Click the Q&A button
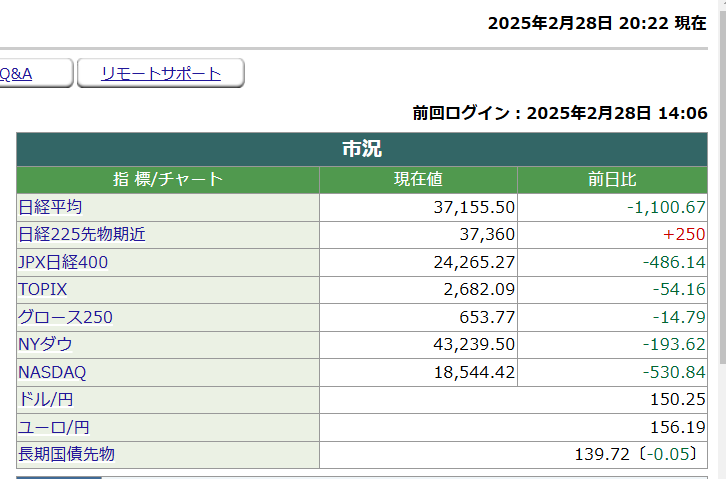Image resolution: width=726 pixels, height=479 pixels. pyautogui.click(x=20, y=73)
